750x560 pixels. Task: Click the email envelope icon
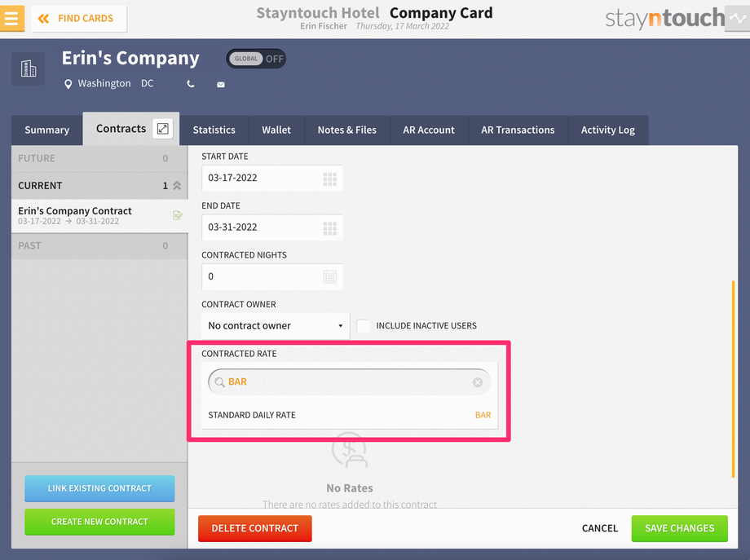220,85
